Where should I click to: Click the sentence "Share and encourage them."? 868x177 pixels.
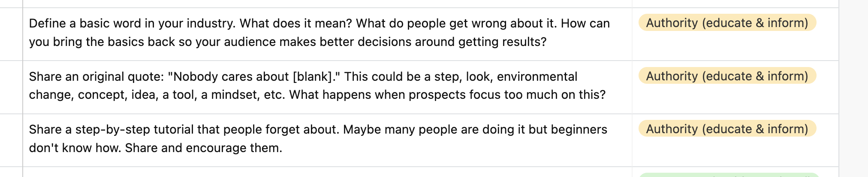pos(203,148)
